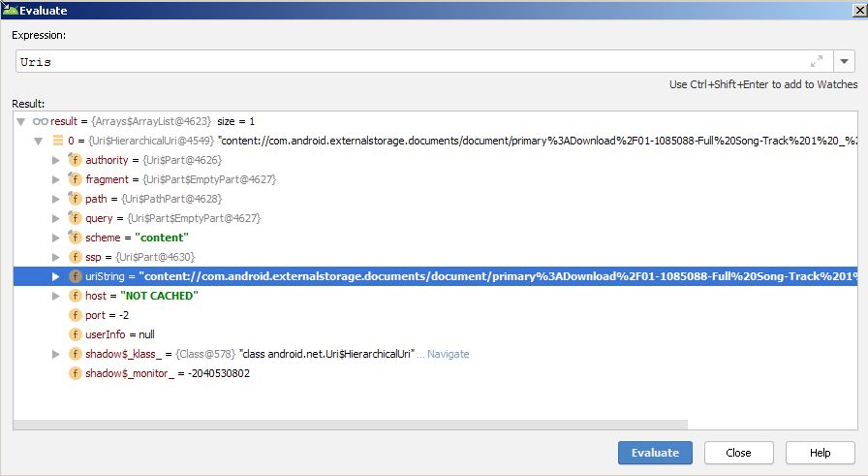Expand the ssp field

click(x=56, y=257)
